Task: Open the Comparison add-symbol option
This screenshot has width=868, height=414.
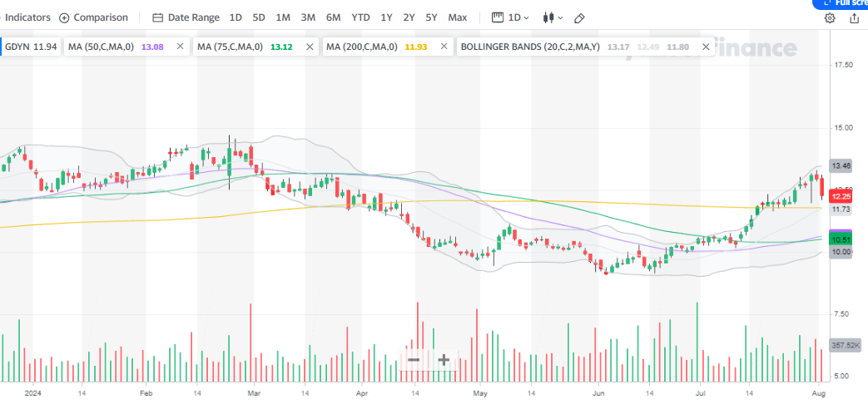Action: click(x=93, y=17)
